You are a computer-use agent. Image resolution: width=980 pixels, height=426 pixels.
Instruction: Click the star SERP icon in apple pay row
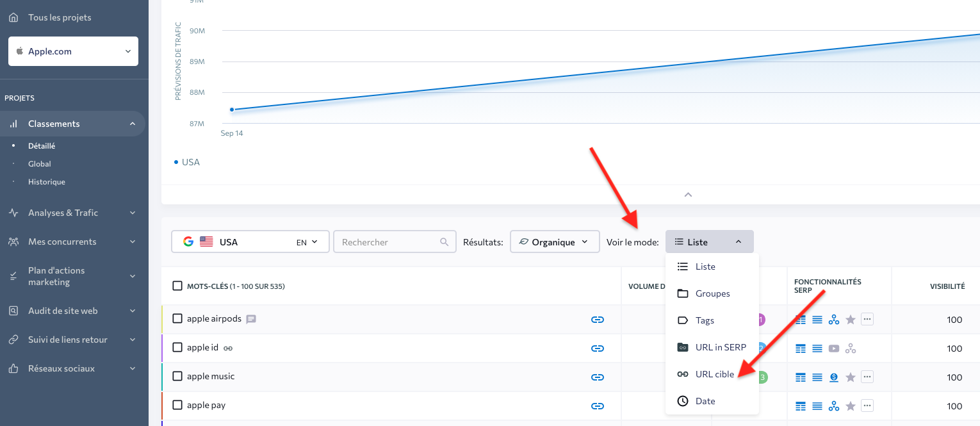[851, 406]
